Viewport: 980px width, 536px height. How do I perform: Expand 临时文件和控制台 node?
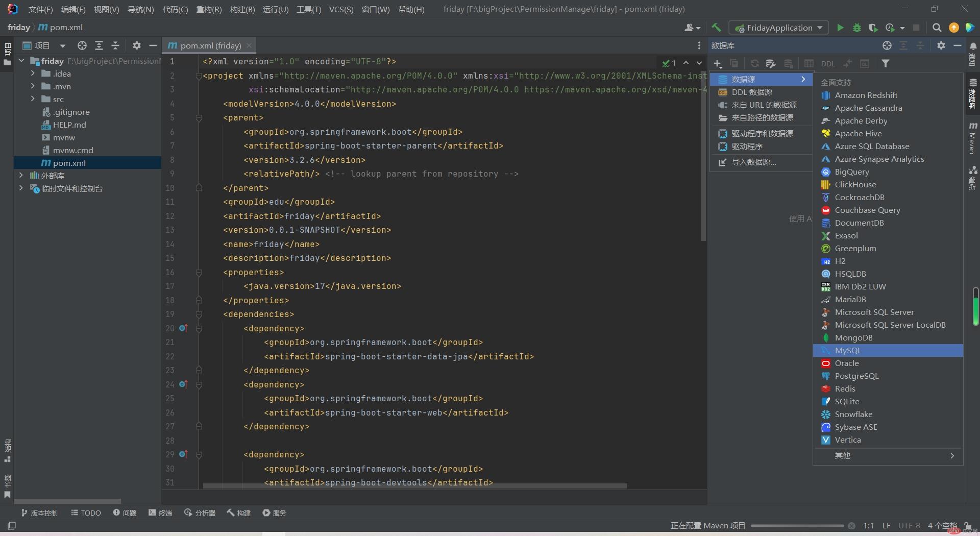point(21,188)
